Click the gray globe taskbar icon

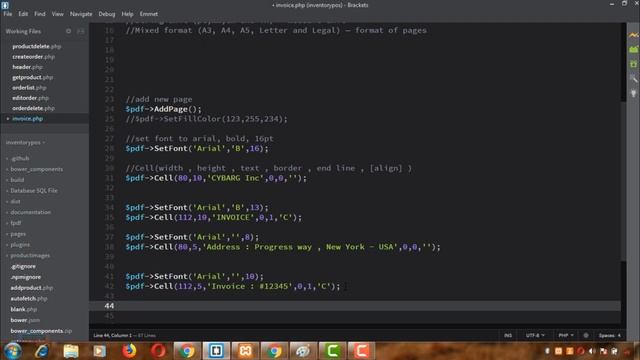click(303, 351)
